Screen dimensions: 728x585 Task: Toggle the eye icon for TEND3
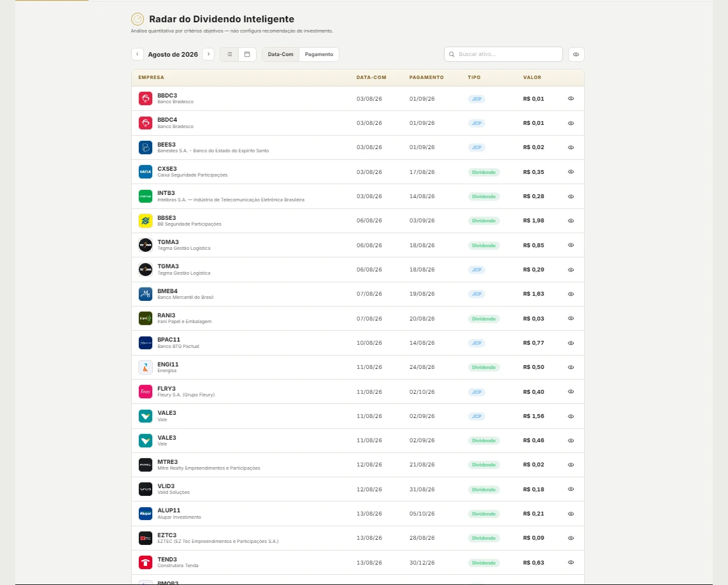(571, 563)
